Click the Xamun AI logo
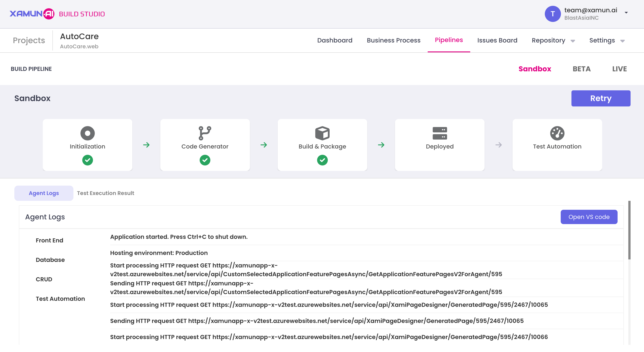 [x=32, y=14]
